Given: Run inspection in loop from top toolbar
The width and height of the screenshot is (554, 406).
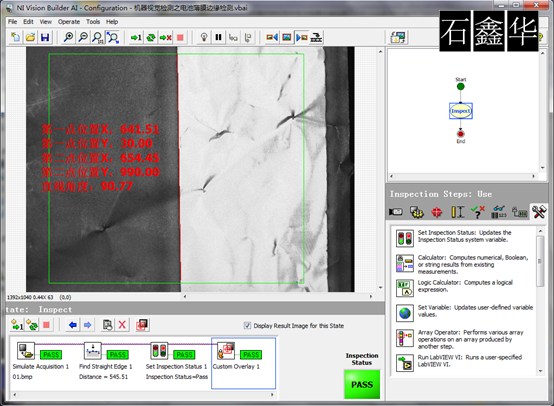Looking at the screenshot, I should (x=151, y=37).
